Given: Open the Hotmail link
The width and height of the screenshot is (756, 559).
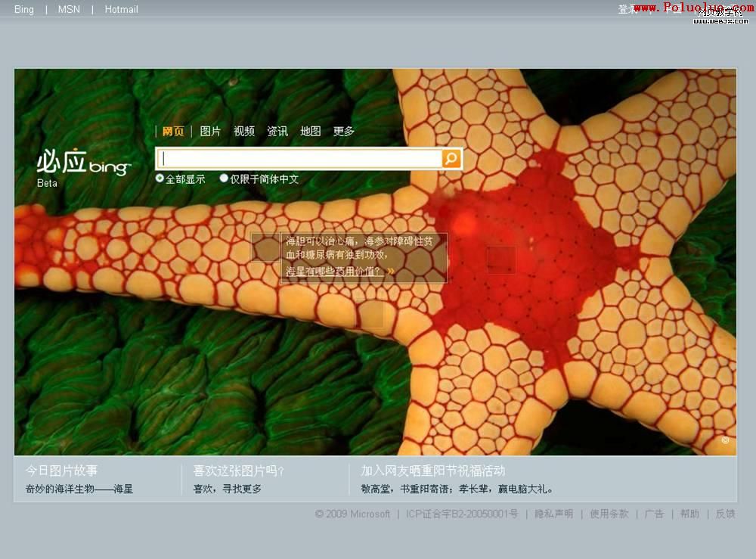Looking at the screenshot, I should 121,10.
